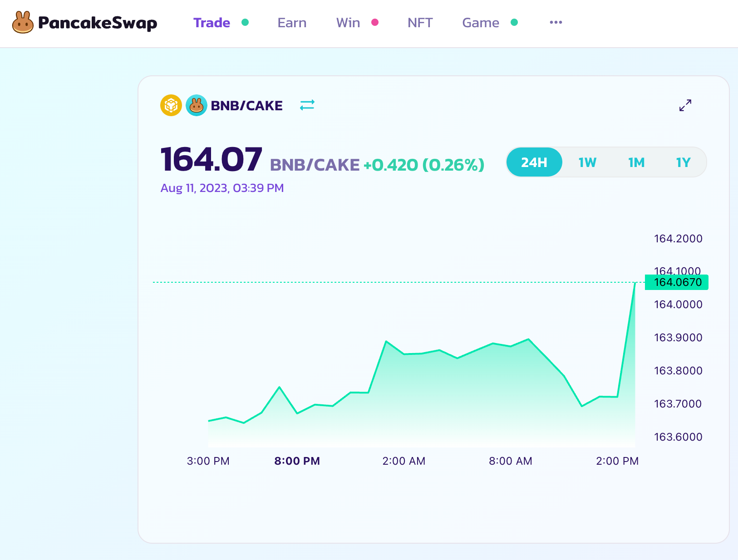Screen dimensions: 738x560
Task: Click the CAKE token icon
Action: point(197,105)
